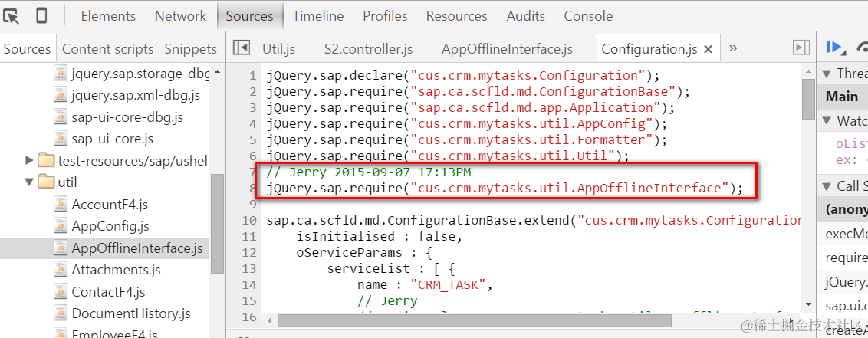Open AccountF4.js in file tree
868x338 pixels.
pyautogui.click(x=110, y=205)
